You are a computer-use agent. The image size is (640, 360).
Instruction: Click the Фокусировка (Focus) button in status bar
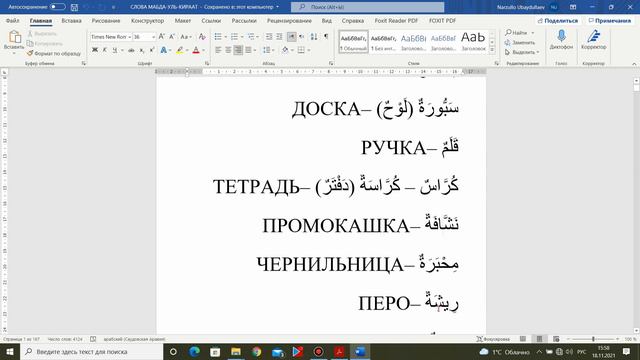pos(493,339)
